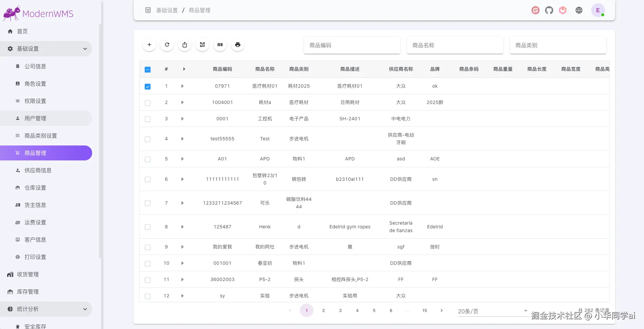This screenshot has width=644, height=329.
Task: Expand details of row 07971
Action: (x=183, y=86)
